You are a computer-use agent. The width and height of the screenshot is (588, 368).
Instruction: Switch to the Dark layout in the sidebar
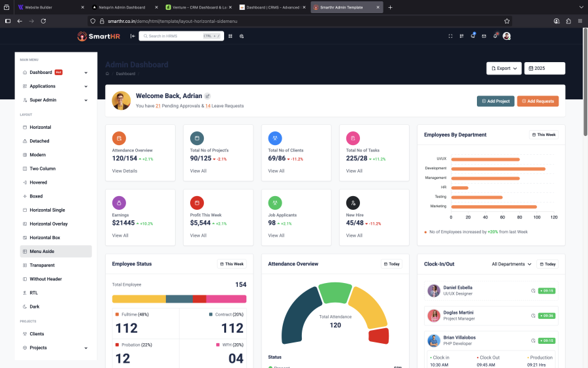[34, 306]
